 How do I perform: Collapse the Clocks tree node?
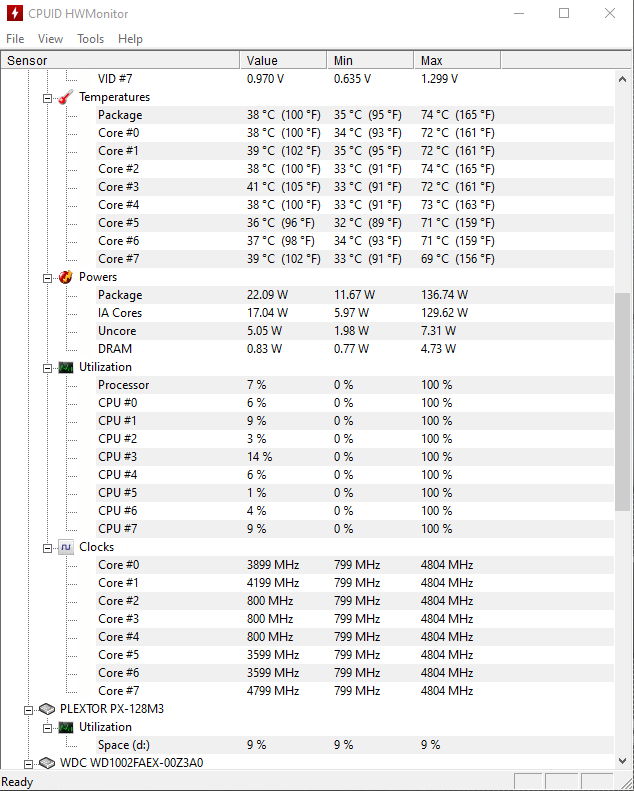[x=47, y=548]
